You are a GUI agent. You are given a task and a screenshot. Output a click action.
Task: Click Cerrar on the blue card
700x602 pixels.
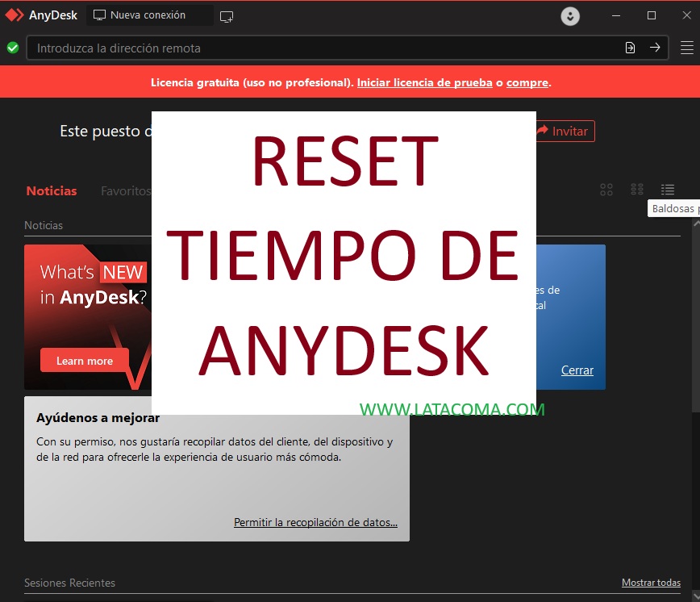click(577, 370)
